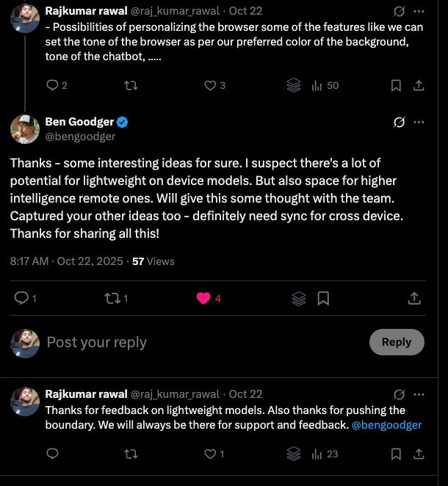Open the @bengoodger mention link
Viewport: 448px width, 486px height.
[387, 425]
